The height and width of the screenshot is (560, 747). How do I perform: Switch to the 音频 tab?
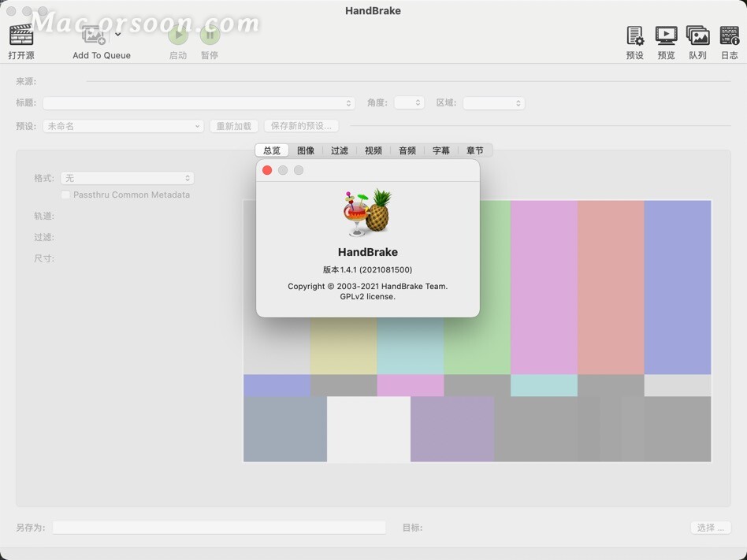click(x=407, y=150)
